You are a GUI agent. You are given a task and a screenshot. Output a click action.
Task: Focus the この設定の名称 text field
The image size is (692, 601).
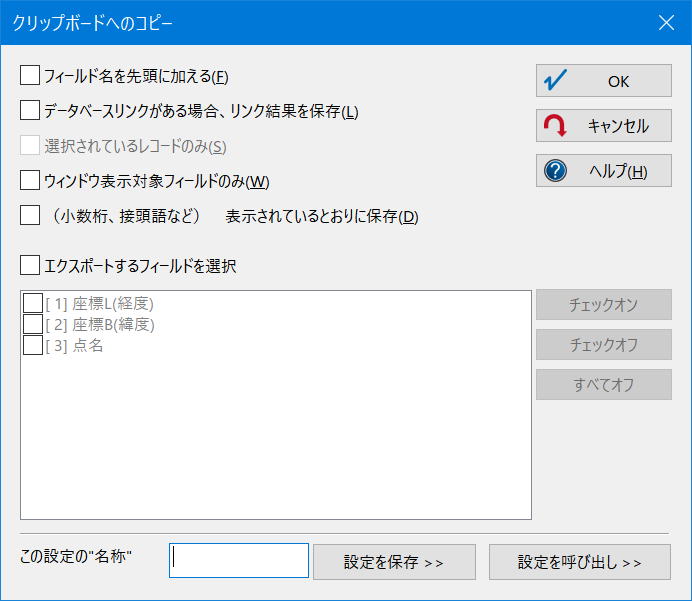(x=239, y=560)
